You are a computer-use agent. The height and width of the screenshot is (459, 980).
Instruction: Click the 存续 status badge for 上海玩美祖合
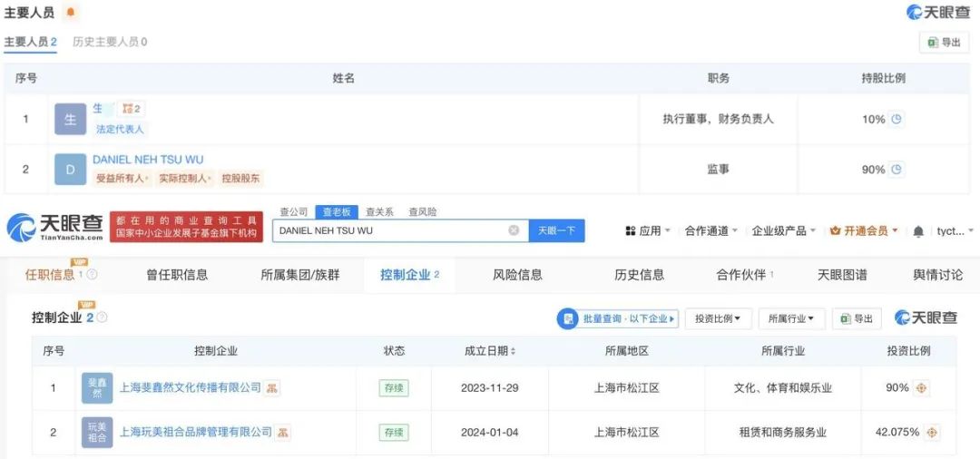(394, 432)
